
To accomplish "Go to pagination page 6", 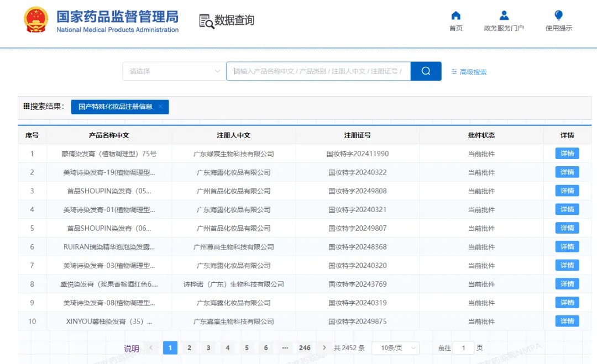I will pos(266,347).
